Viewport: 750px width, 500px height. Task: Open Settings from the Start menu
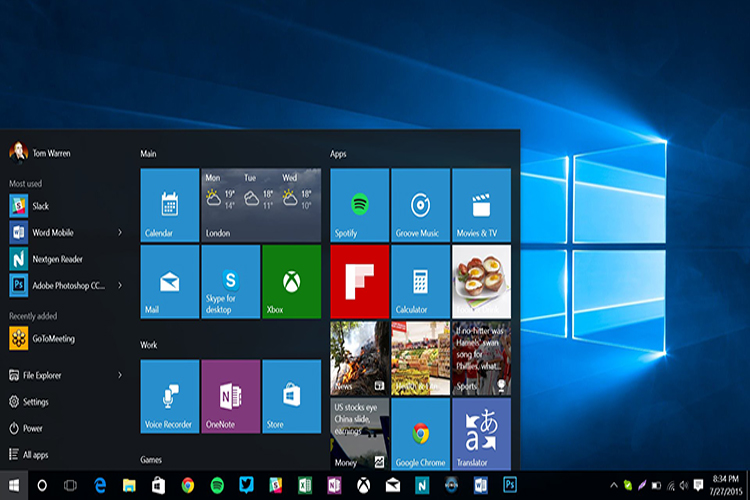click(35, 402)
